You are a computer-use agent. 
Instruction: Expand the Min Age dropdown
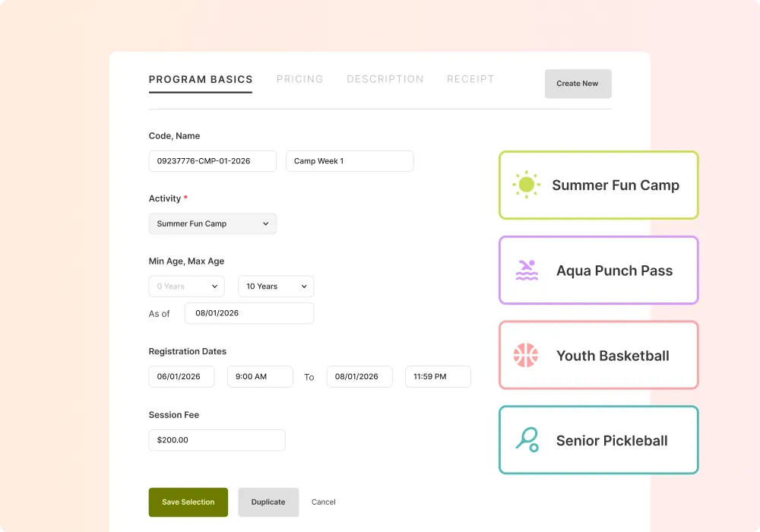(x=187, y=287)
